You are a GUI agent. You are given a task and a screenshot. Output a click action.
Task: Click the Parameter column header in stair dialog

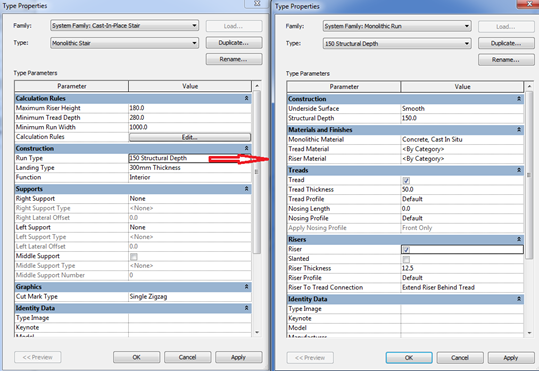[x=72, y=86]
